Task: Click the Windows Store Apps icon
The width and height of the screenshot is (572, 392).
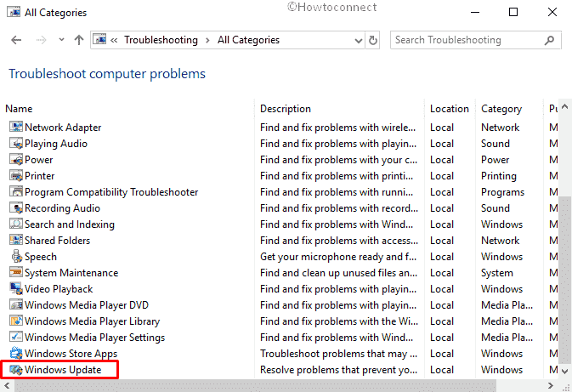Action: [16, 353]
